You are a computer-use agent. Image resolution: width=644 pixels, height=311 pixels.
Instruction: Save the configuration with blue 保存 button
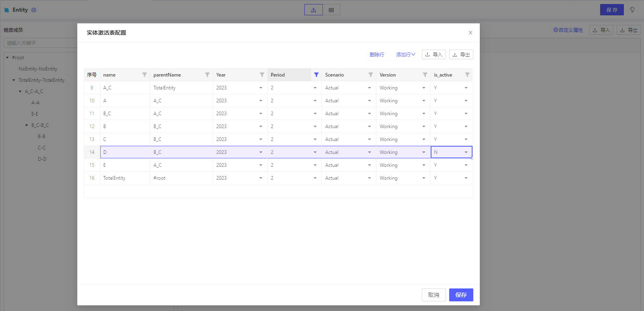[461, 295]
